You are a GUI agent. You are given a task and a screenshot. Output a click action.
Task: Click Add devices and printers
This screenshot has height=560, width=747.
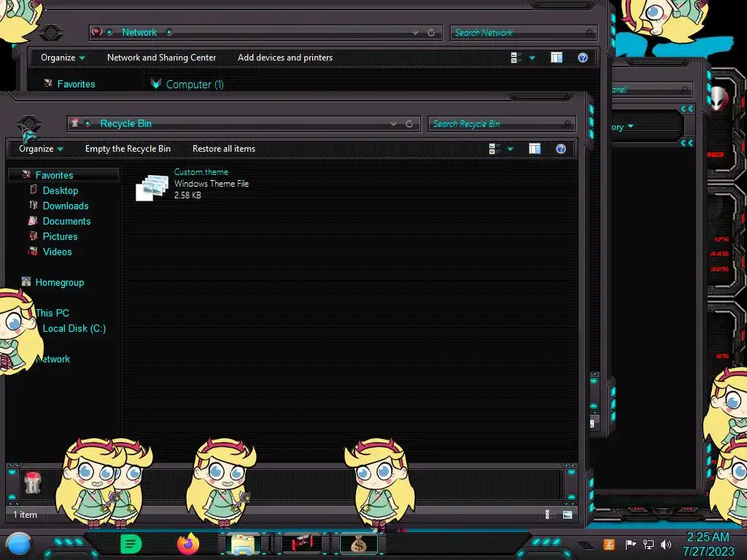(x=285, y=58)
